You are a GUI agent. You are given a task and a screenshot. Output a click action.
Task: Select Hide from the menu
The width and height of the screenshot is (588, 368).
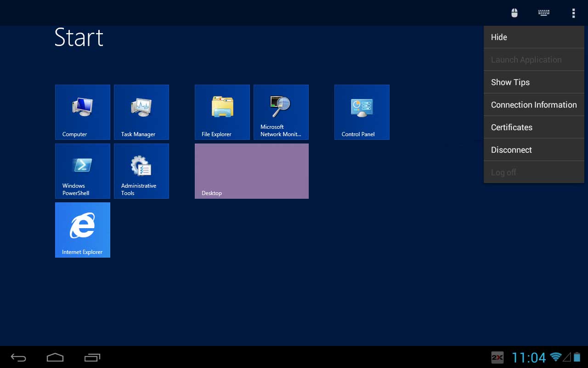tap(534, 37)
